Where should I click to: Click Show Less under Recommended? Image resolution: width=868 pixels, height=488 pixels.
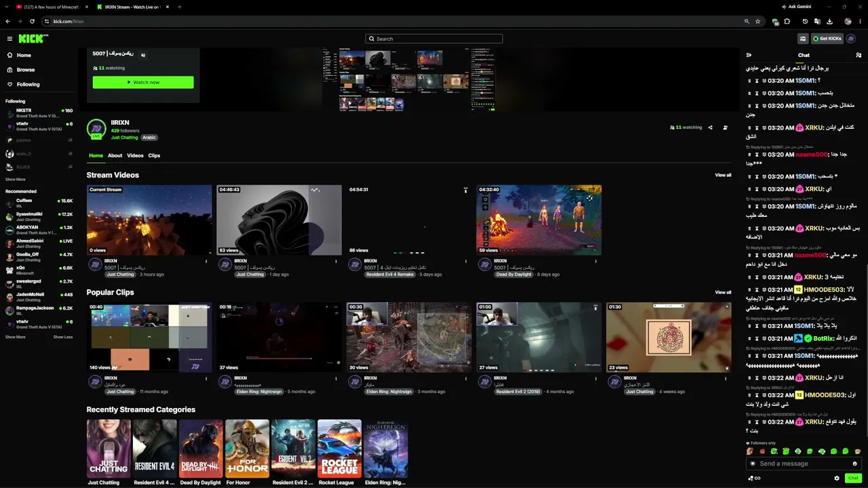pos(63,337)
